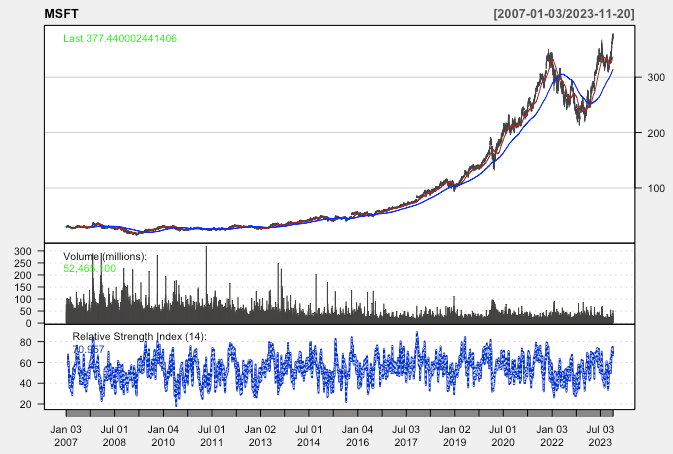Click the Jan 04 2010 date label
The image size is (673, 454).
tap(163, 436)
